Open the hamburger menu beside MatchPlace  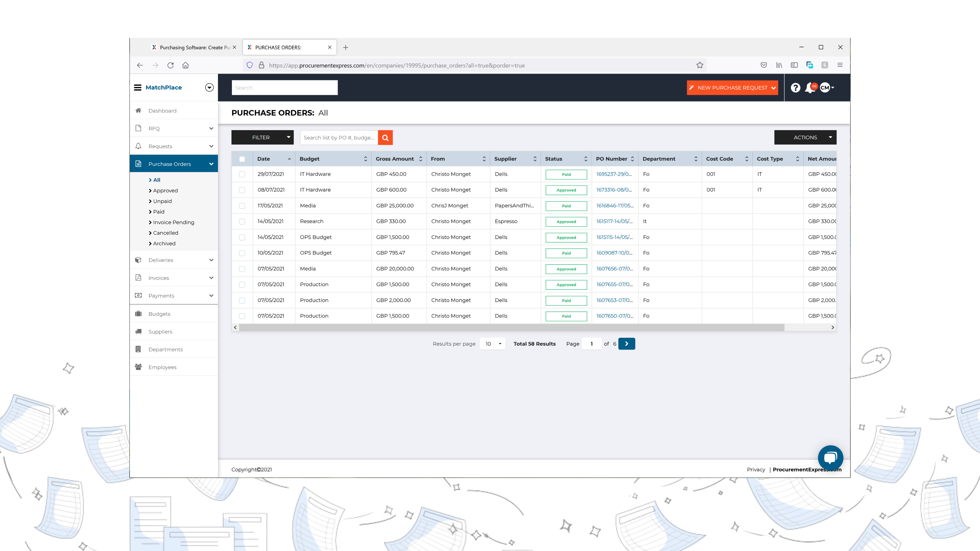pos(138,87)
